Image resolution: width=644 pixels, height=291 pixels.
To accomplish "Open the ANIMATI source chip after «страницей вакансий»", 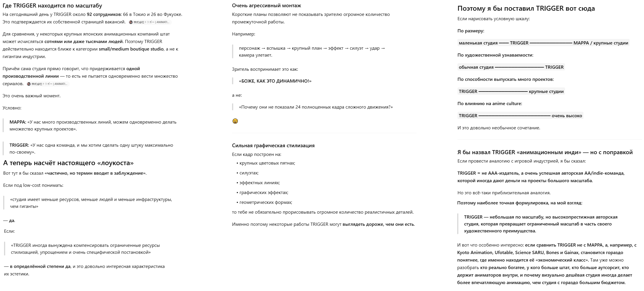I will [x=149, y=22].
